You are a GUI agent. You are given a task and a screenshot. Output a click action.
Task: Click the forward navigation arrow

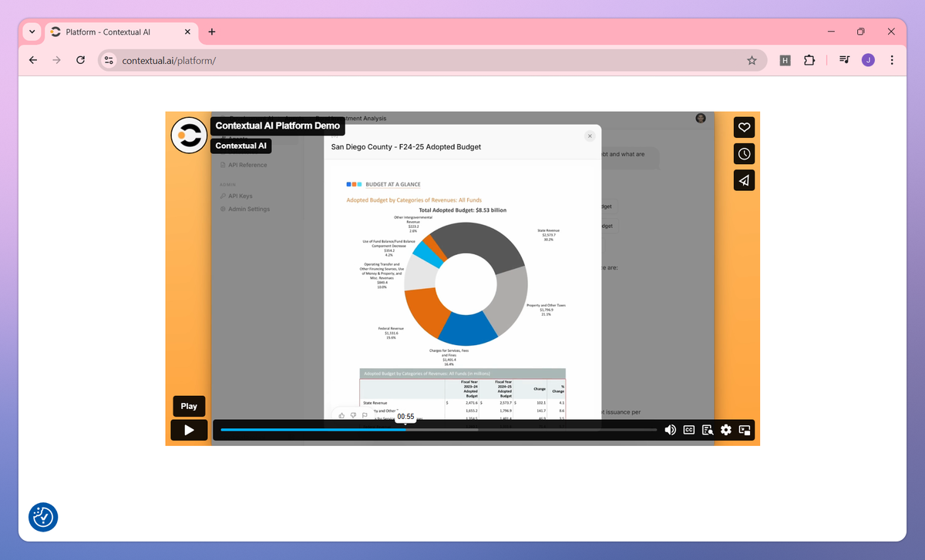(x=56, y=60)
